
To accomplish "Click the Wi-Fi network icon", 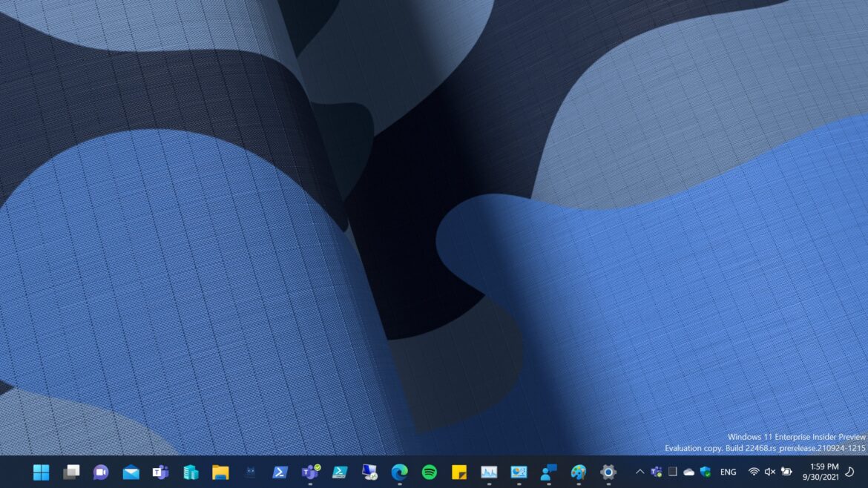I will pyautogui.click(x=754, y=472).
